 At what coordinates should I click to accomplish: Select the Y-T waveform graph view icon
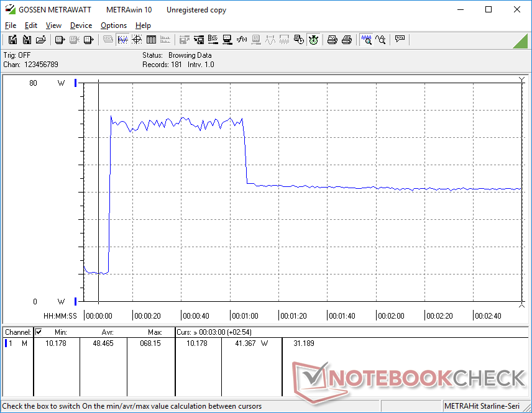tap(122, 40)
